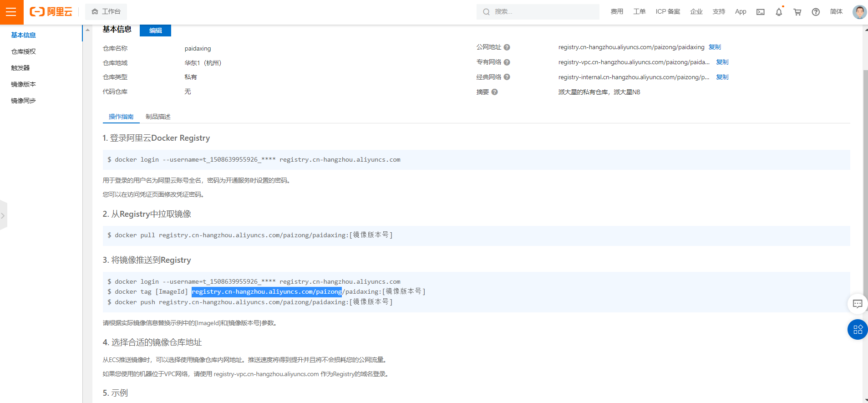Select 触发器 in the sidebar

click(20, 68)
